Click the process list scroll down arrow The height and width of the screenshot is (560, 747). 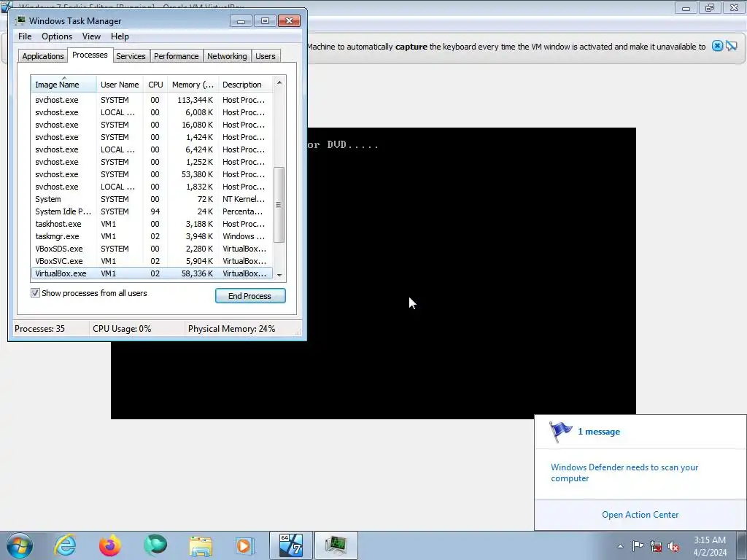coord(279,275)
